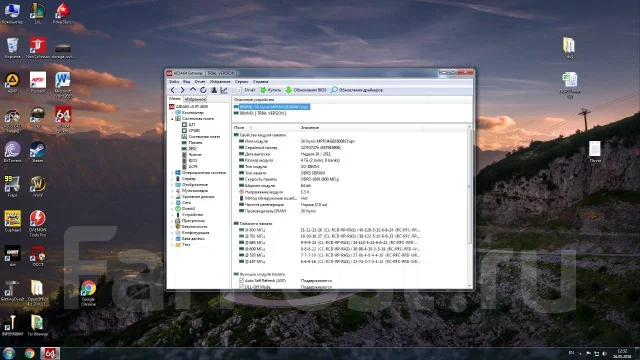The width and height of the screenshot is (640, 360).
Task: Expand the Сервер tree node
Action: [172, 179]
